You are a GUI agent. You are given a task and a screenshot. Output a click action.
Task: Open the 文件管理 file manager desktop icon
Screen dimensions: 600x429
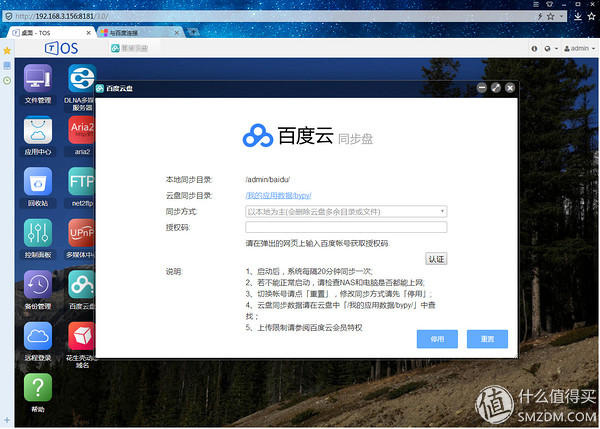(x=38, y=78)
